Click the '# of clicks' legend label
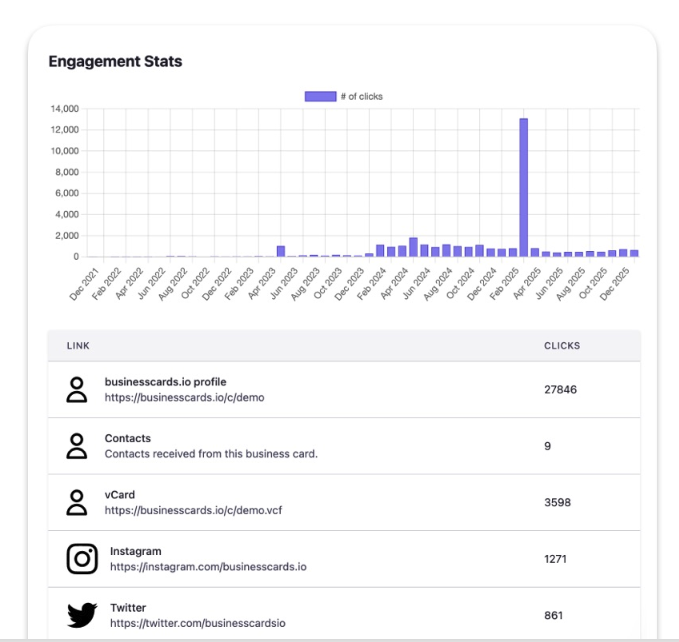Screen dimensions: 679x642 [361, 97]
